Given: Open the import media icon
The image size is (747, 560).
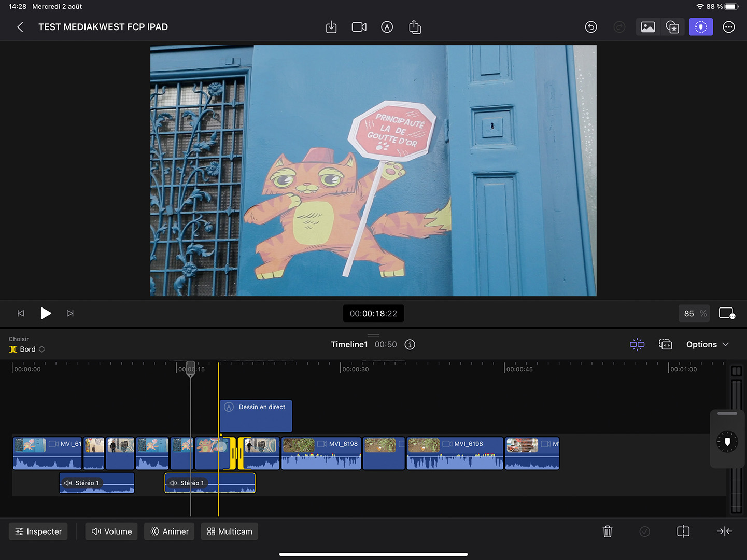Looking at the screenshot, I should point(331,27).
